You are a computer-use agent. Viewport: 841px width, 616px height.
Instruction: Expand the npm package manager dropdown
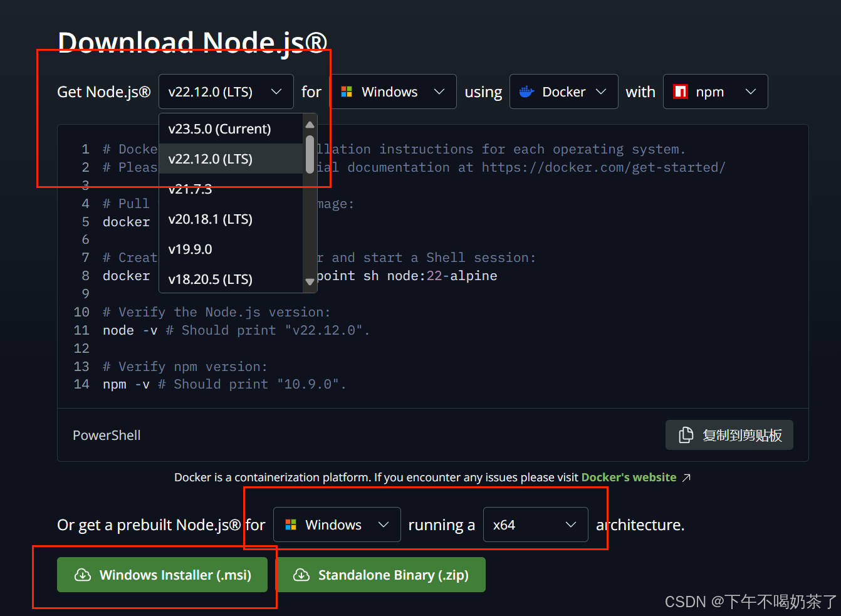pyautogui.click(x=715, y=91)
